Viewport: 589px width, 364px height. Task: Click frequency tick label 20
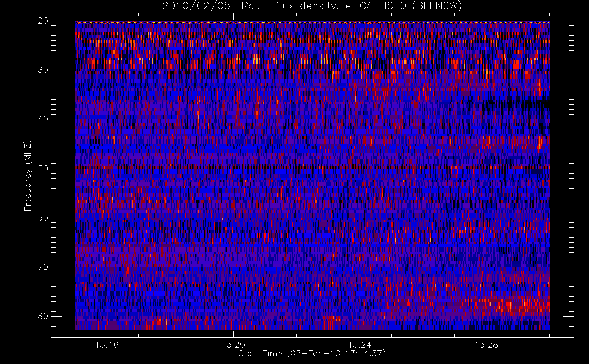[43, 21]
